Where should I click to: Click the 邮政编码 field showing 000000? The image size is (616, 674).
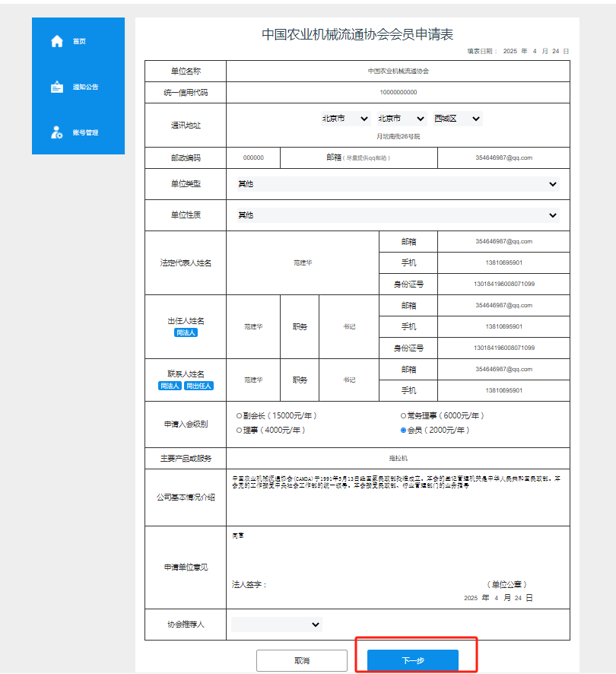coord(253,157)
